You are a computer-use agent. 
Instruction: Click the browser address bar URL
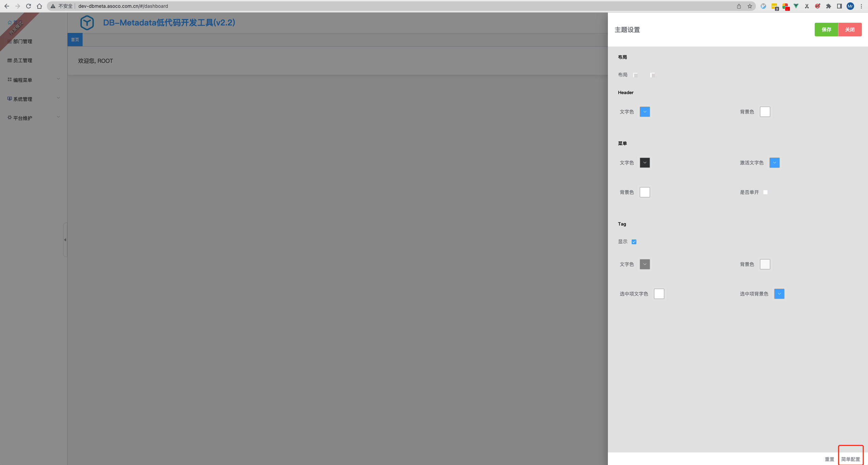pyautogui.click(x=123, y=6)
